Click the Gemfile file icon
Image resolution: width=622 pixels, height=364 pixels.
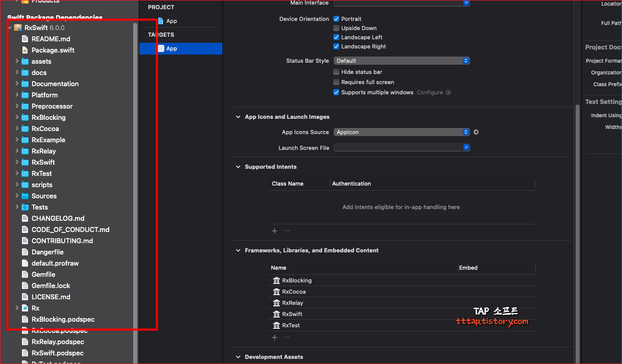tap(25, 274)
